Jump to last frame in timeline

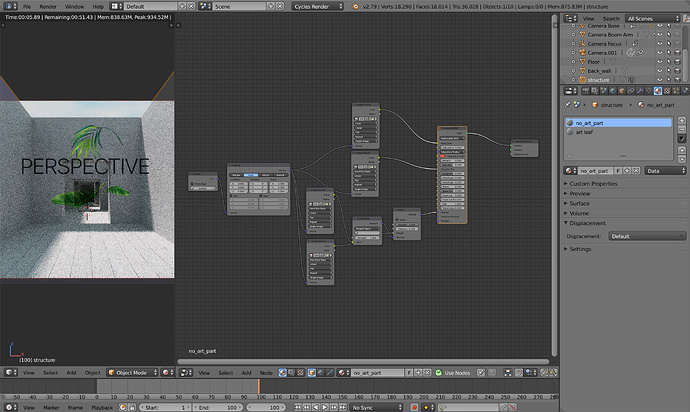pos(343,407)
